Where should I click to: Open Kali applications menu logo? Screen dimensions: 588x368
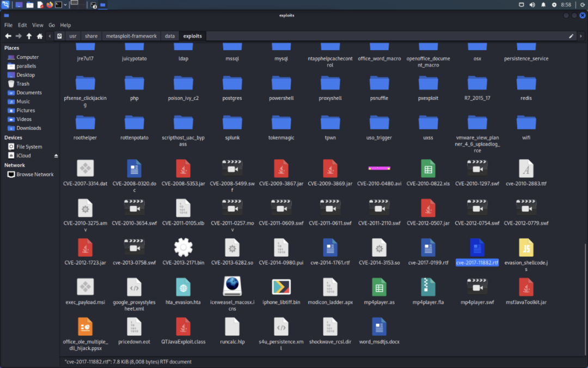click(x=5, y=5)
